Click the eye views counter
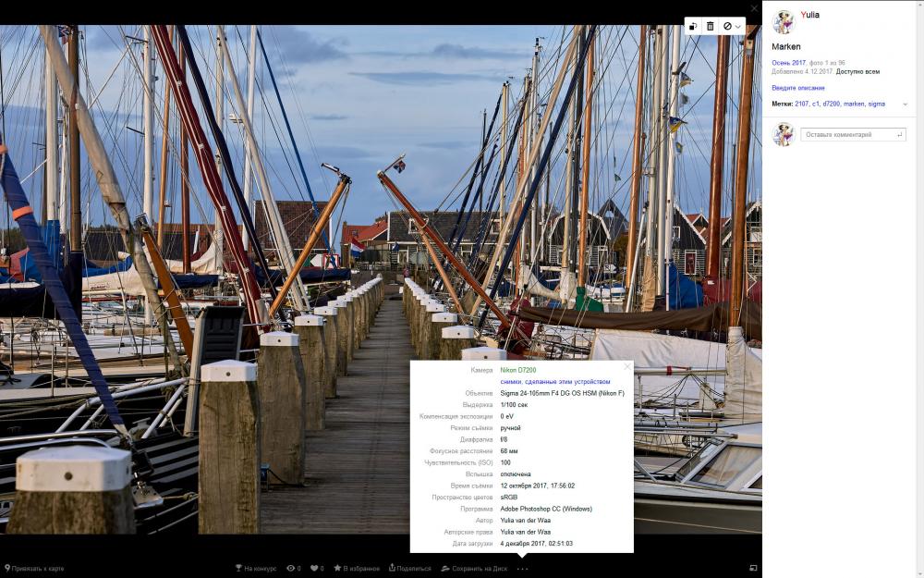 pyautogui.click(x=294, y=569)
